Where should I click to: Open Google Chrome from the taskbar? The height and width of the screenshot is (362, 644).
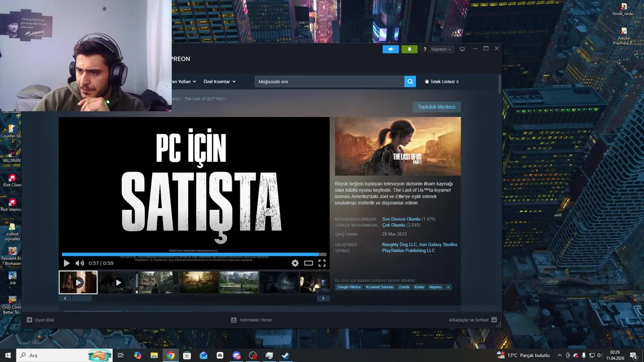pyautogui.click(x=171, y=355)
